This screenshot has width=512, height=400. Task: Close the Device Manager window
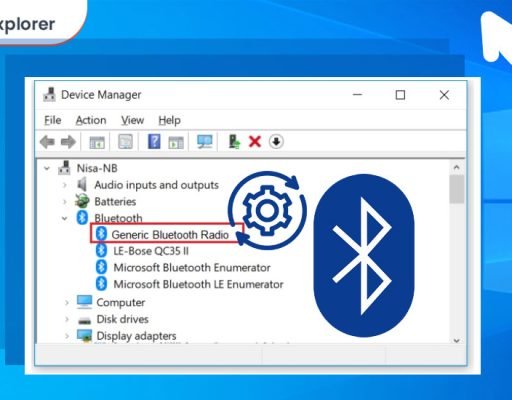[444, 95]
